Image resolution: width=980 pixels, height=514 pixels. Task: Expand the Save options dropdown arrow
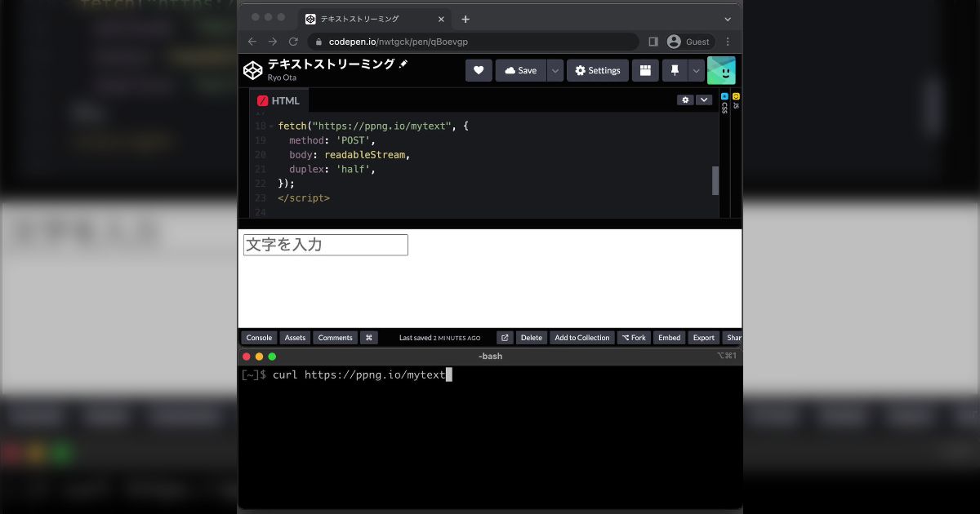tap(555, 71)
